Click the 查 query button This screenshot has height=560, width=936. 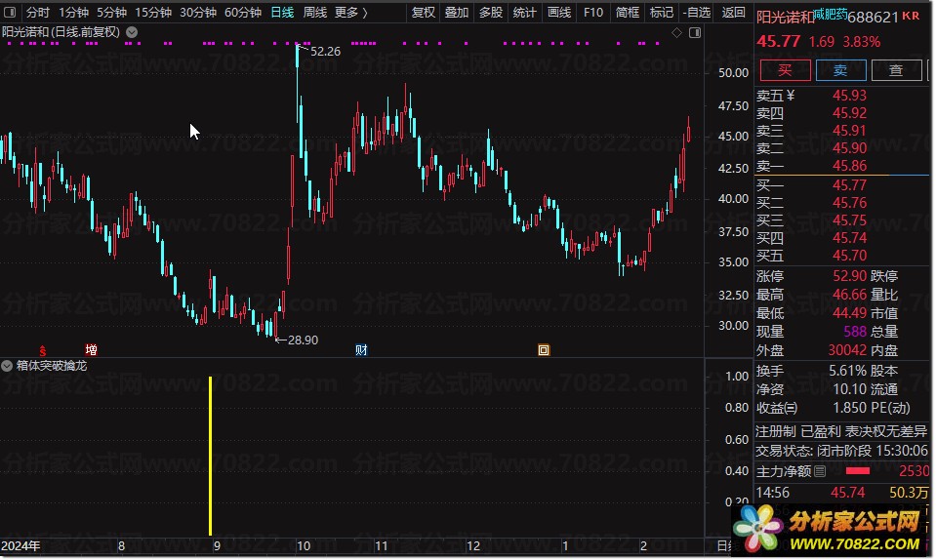pyautogui.click(x=896, y=70)
